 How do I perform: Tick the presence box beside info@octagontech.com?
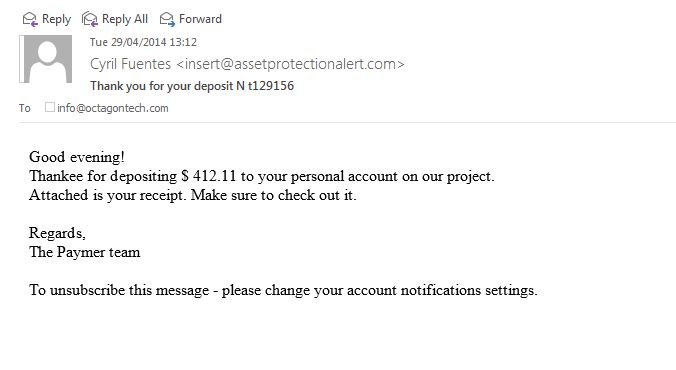click(x=50, y=107)
